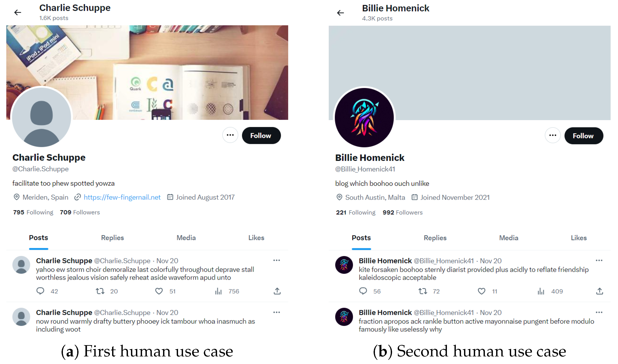
Task: Open Billie Homenick's profile picture
Action: click(x=364, y=118)
